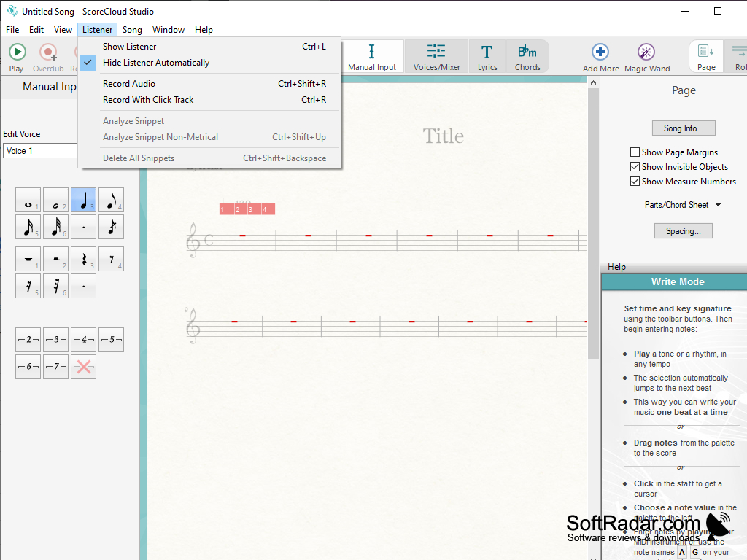Click the green Play button
Screen dimensions: 747x560
pyautogui.click(x=18, y=52)
